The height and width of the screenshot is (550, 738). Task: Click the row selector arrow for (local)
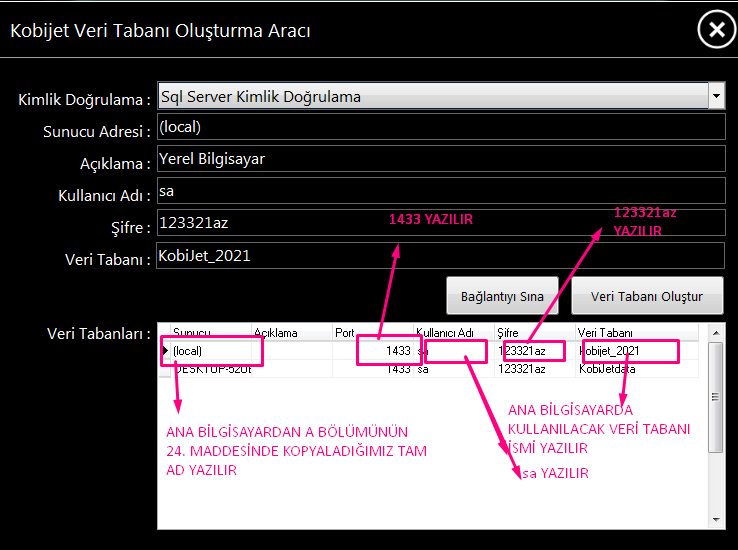tap(165, 351)
